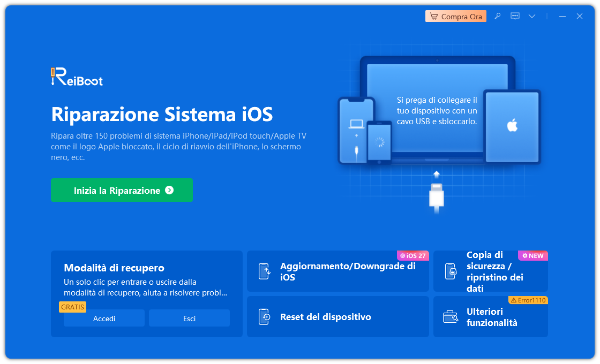Click the toolbox icon for Ulteriori funzionalità

[x=451, y=316]
